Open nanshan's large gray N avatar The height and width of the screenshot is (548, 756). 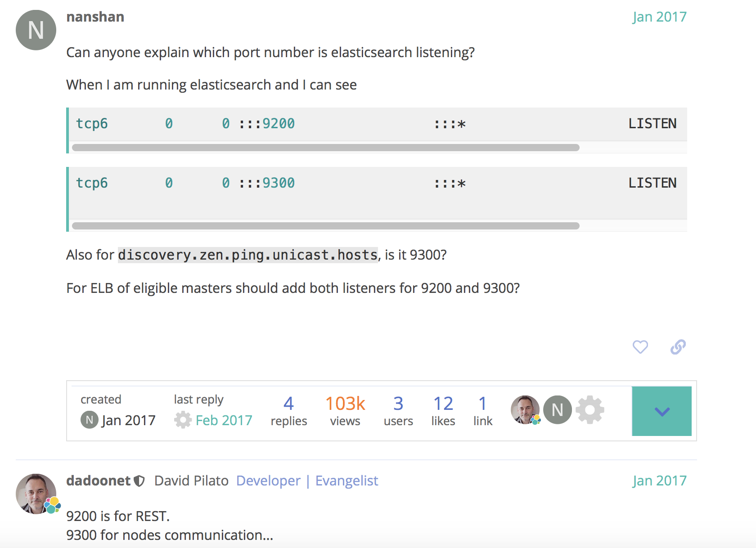36,30
